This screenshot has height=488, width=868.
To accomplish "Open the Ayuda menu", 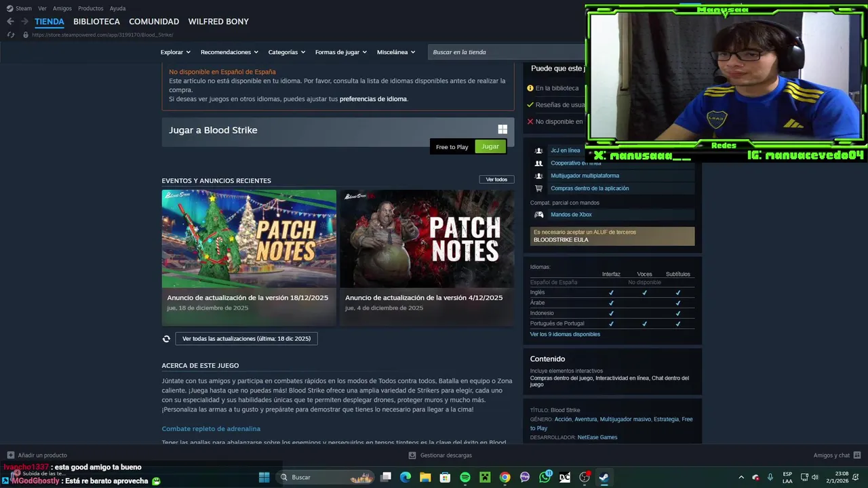I will [x=117, y=8].
